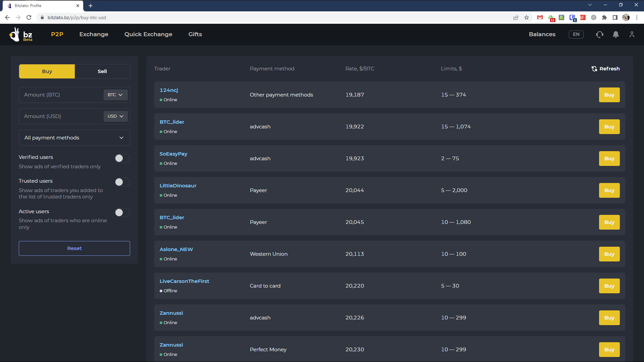The width and height of the screenshot is (644, 362).
Task: Open the BTC currency dropdown
Action: point(115,95)
